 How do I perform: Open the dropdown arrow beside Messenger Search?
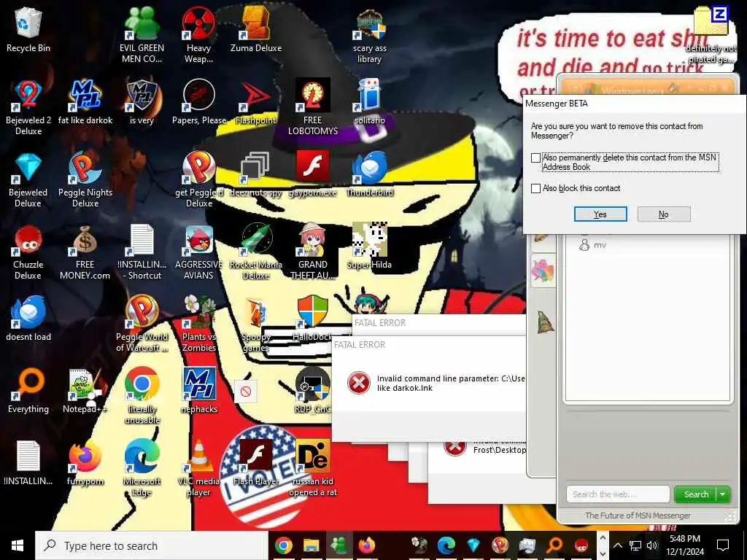[x=723, y=494]
